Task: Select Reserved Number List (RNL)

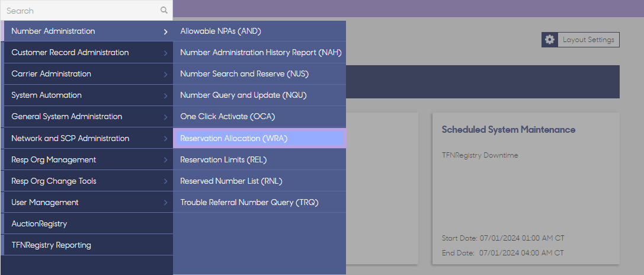Action: (x=259, y=181)
